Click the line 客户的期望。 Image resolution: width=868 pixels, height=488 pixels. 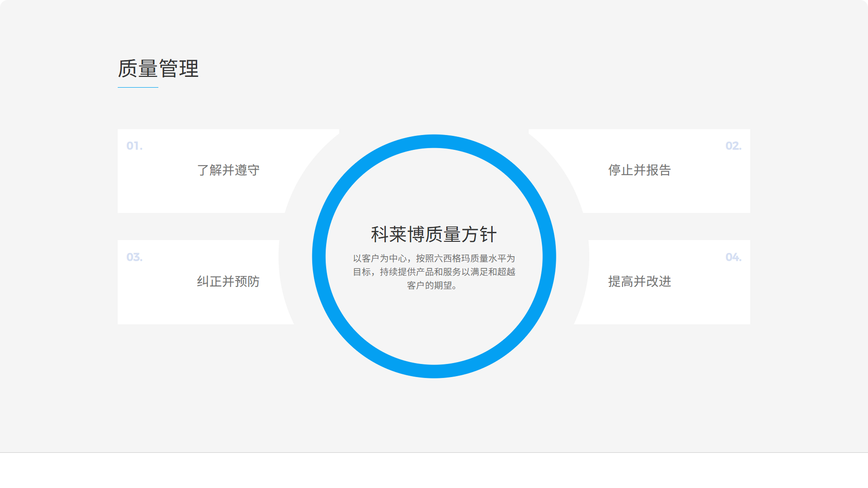tap(432, 285)
